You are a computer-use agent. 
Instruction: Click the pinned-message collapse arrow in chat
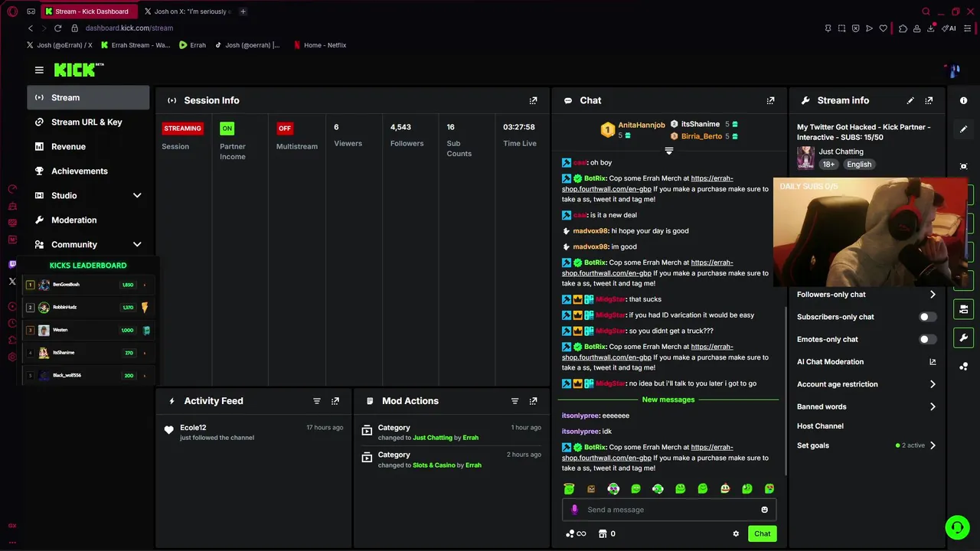[x=668, y=151]
